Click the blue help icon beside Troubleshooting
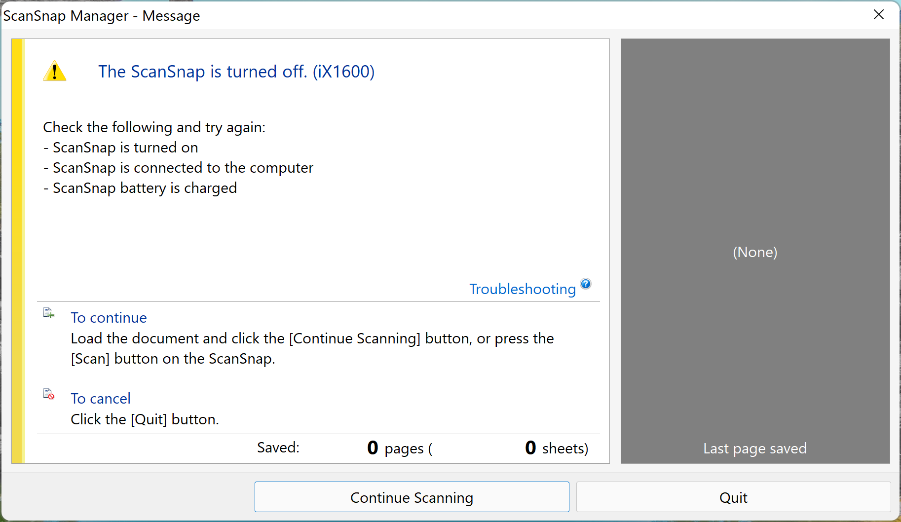Screen dimensions: 901x522 586,283
